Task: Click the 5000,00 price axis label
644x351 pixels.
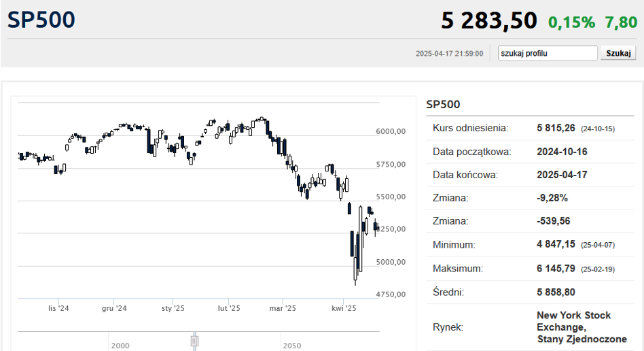Action: point(391,262)
